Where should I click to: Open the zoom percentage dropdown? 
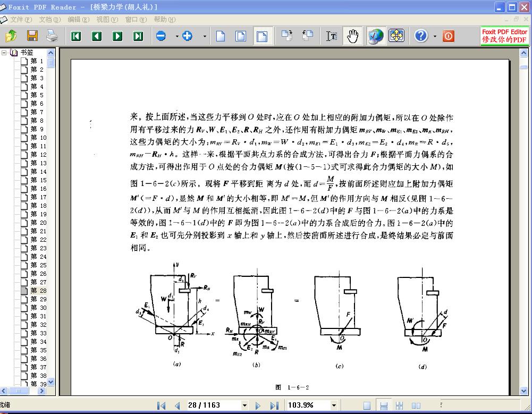coord(334,405)
